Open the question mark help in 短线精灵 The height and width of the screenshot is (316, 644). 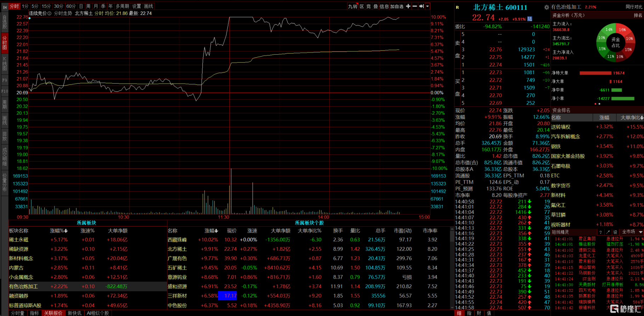coord(600,232)
